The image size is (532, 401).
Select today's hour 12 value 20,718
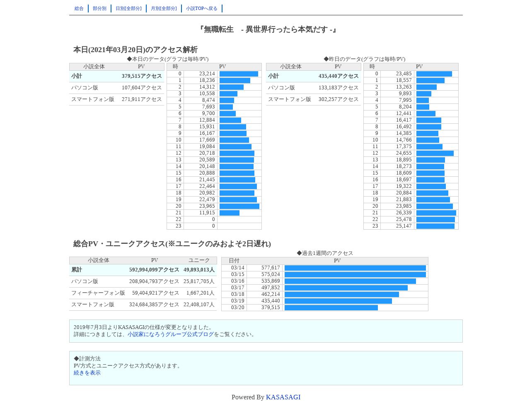pos(207,153)
